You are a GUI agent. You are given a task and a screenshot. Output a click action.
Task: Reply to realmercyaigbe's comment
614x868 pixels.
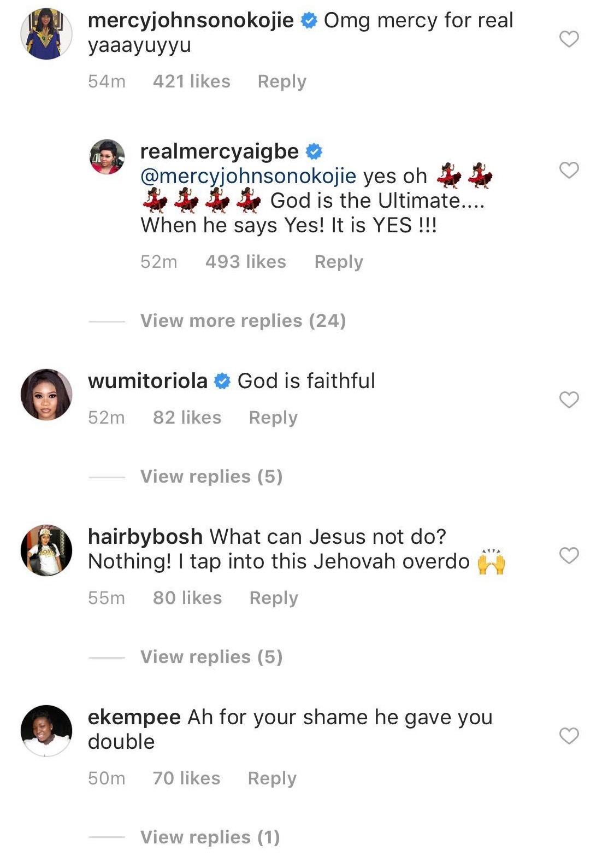coord(339,262)
